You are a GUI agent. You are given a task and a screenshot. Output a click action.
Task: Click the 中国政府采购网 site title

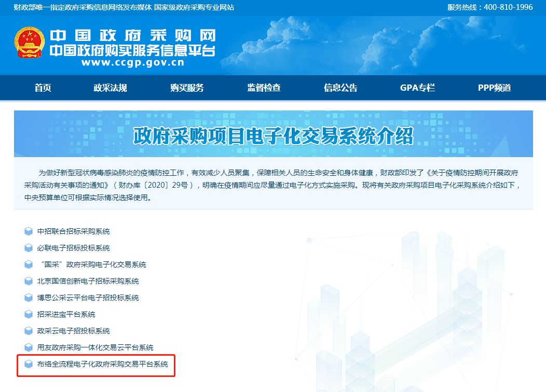[x=132, y=36]
